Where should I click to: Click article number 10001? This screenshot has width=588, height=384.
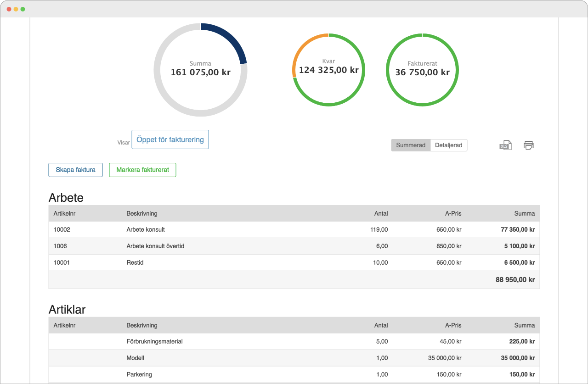(62, 263)
